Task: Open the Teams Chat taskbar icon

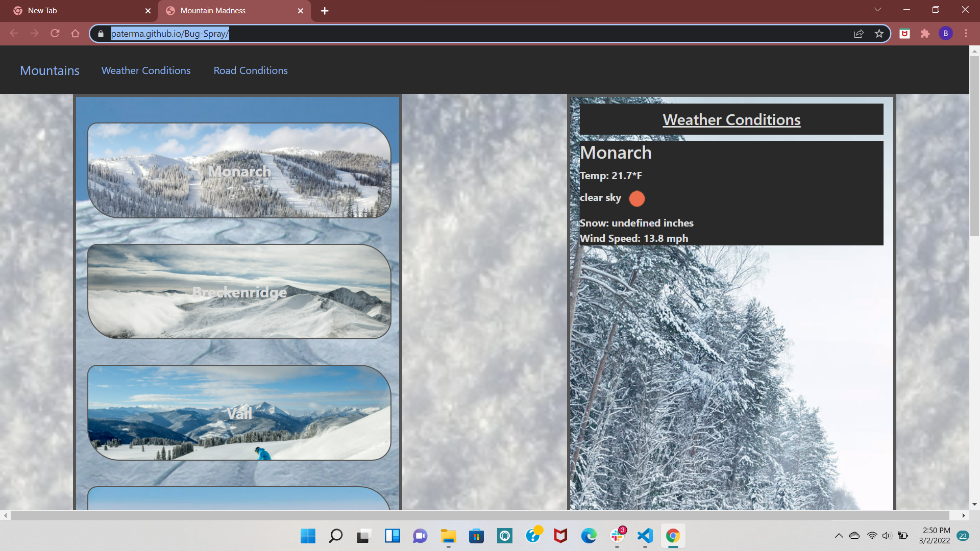Action: click(420, 536)
